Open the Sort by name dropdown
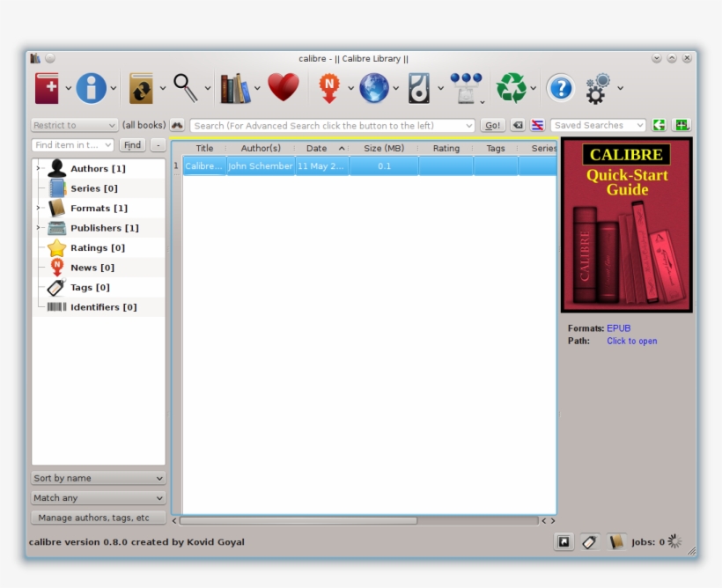 tap(97, 478)
